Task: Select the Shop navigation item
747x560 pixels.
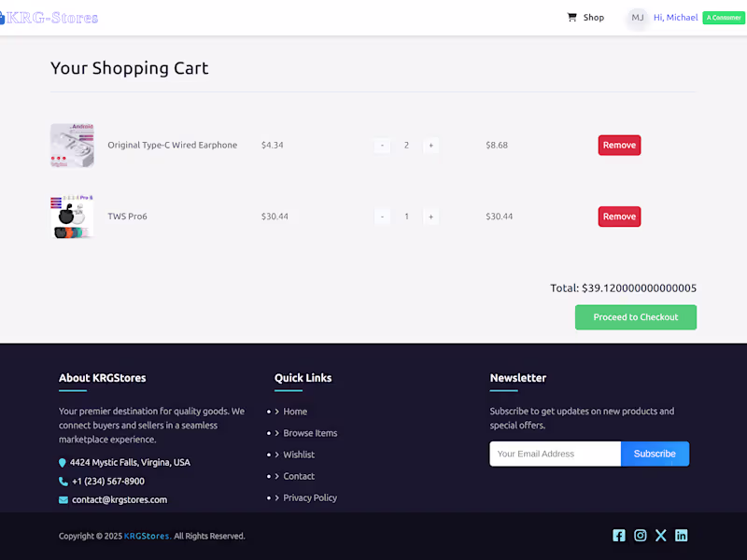Action: pyautogui.click(x=594, y=17)
